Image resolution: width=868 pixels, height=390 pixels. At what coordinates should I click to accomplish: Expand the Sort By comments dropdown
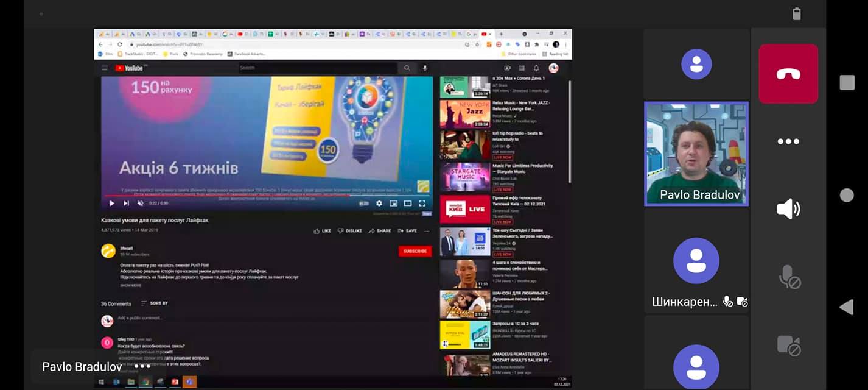[x=155, y=303]
